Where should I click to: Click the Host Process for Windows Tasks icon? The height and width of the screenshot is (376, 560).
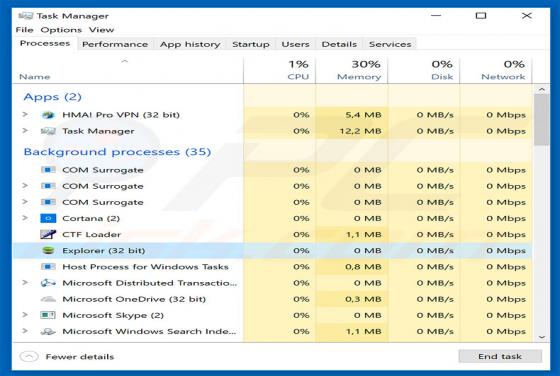[x=48, y=267]
